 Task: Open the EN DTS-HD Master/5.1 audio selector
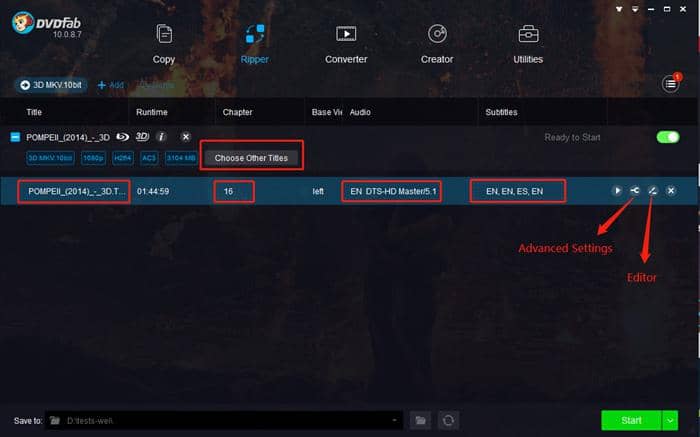tap(392, 191)
